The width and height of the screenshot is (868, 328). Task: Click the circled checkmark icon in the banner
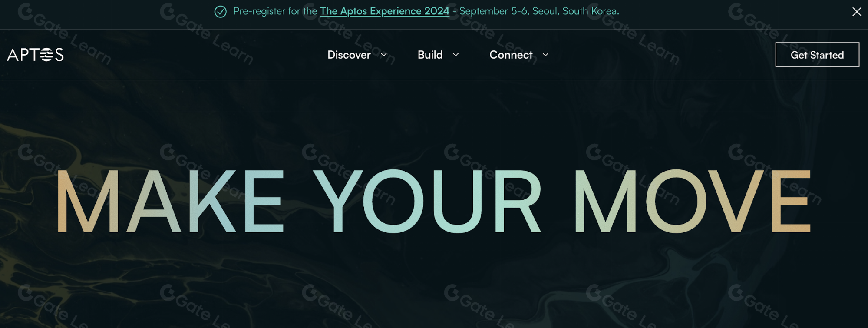point(221,12)
